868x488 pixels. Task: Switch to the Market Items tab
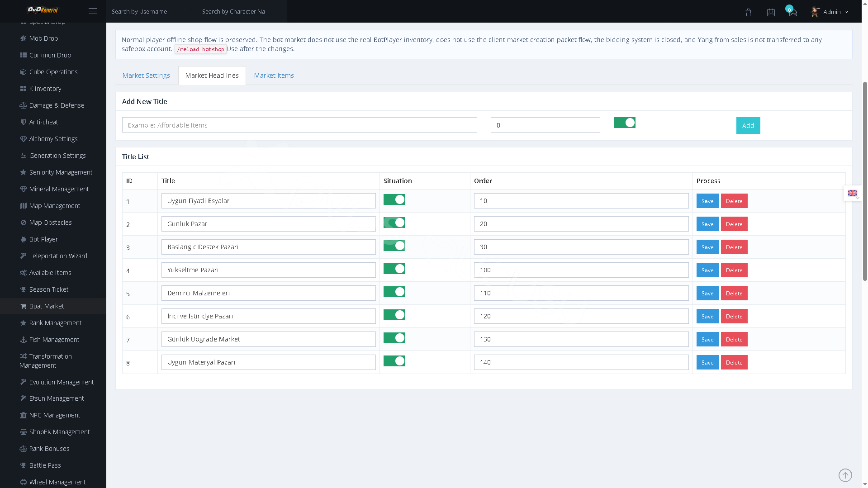click(x=274, y=76)
